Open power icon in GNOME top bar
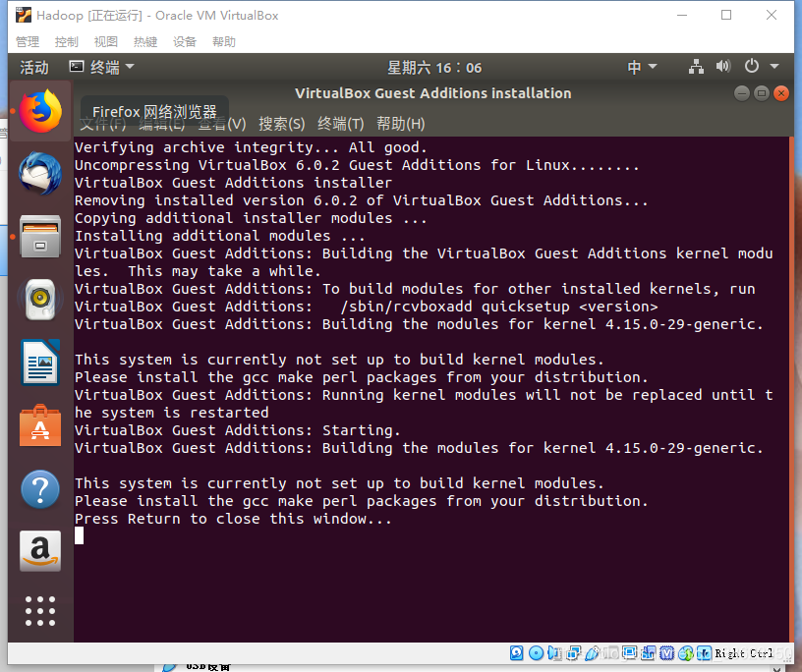 click(x=751, y=66)
